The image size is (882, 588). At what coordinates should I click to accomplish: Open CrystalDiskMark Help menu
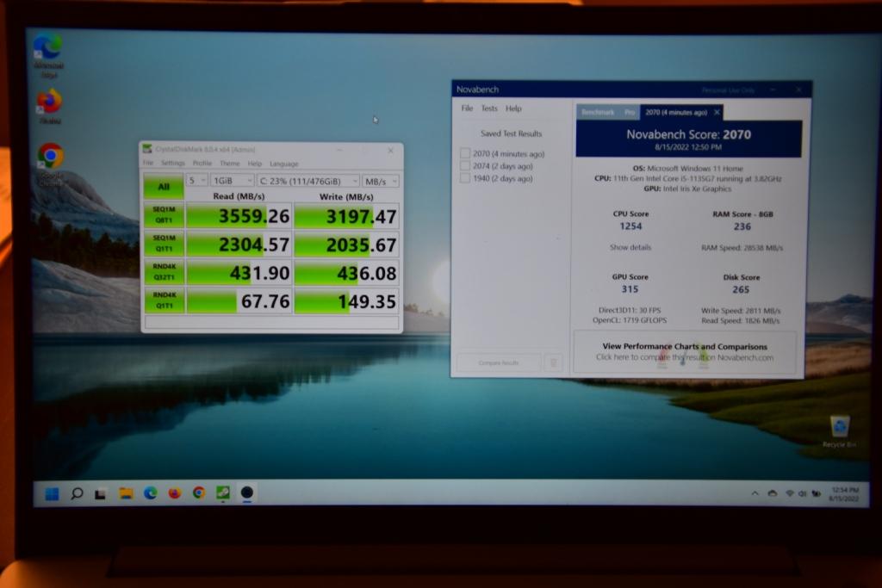point(255,164)
